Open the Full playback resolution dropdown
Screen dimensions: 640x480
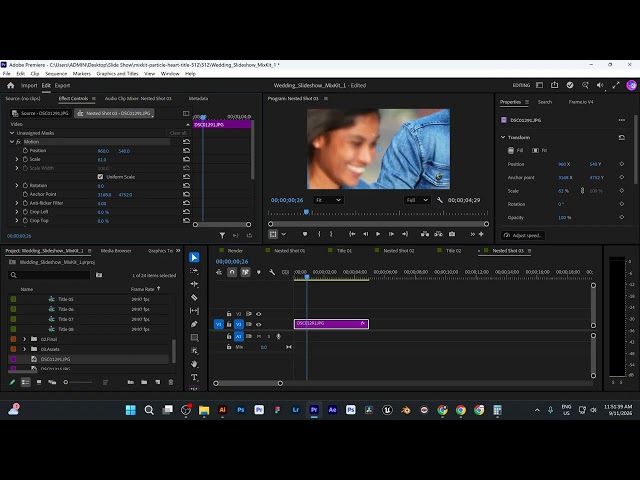(417, 200)
